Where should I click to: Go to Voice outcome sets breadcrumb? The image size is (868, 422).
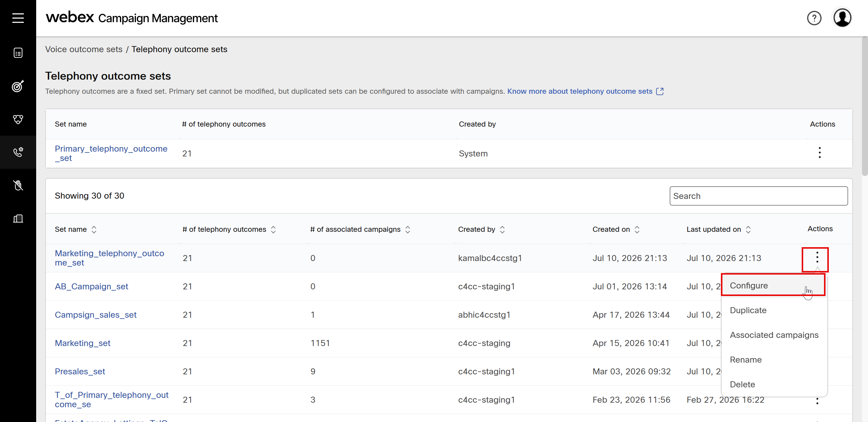click(83, 49)
